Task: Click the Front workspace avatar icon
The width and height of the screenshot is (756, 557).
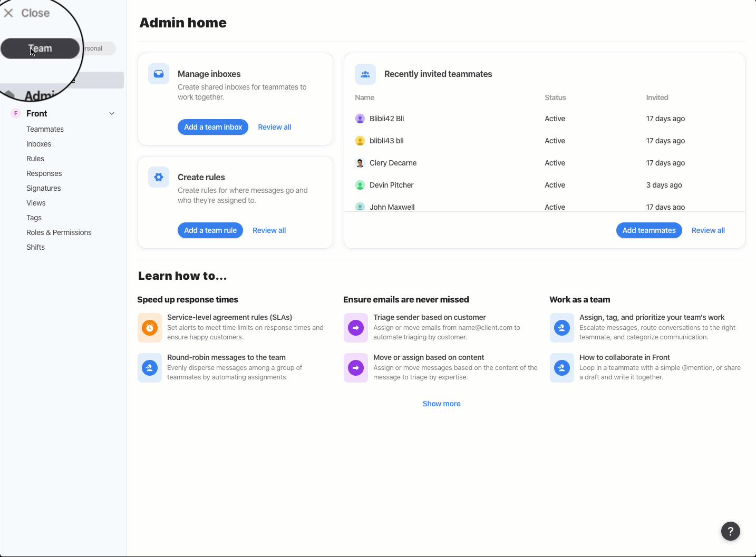Action: (x=16, y=113)
